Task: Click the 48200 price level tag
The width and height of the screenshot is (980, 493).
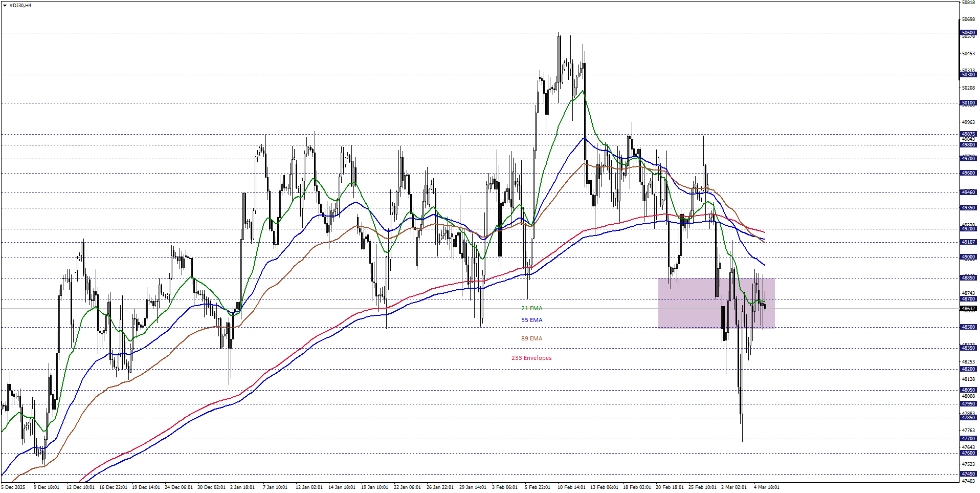Action: (968, 369)
